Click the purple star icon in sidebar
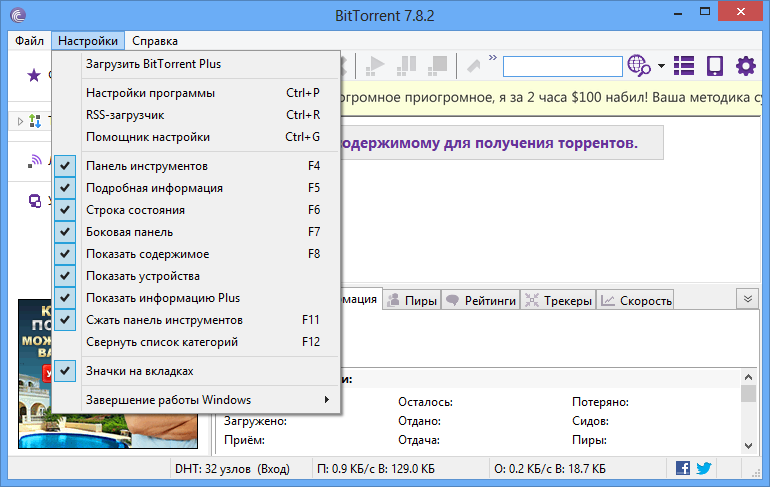Image resolution: width=770 pixels, height=487 pixels. (34, 75)
